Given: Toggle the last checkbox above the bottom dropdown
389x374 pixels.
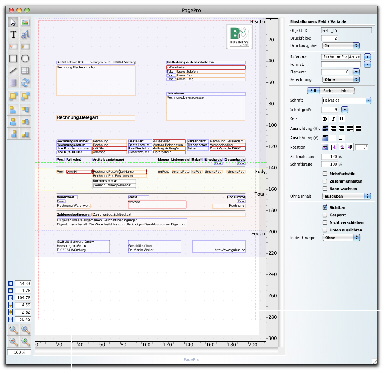Looking at the screenshot, I should 325,230.
